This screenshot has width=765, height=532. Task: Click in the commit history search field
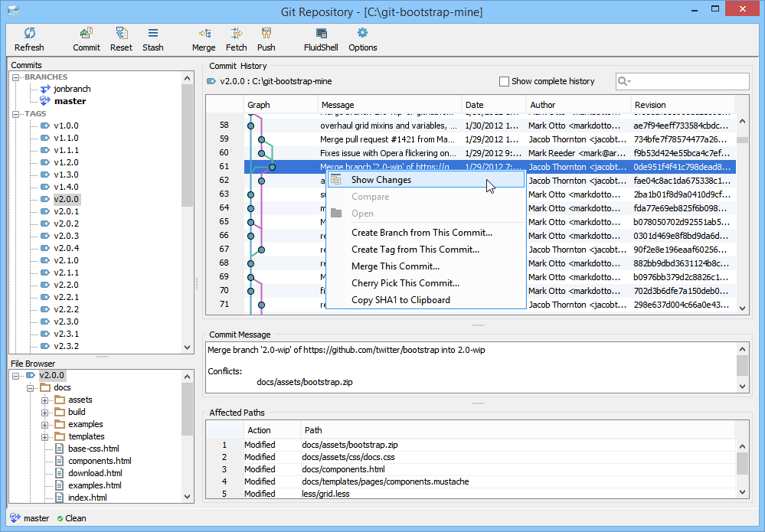click(689, 82)
